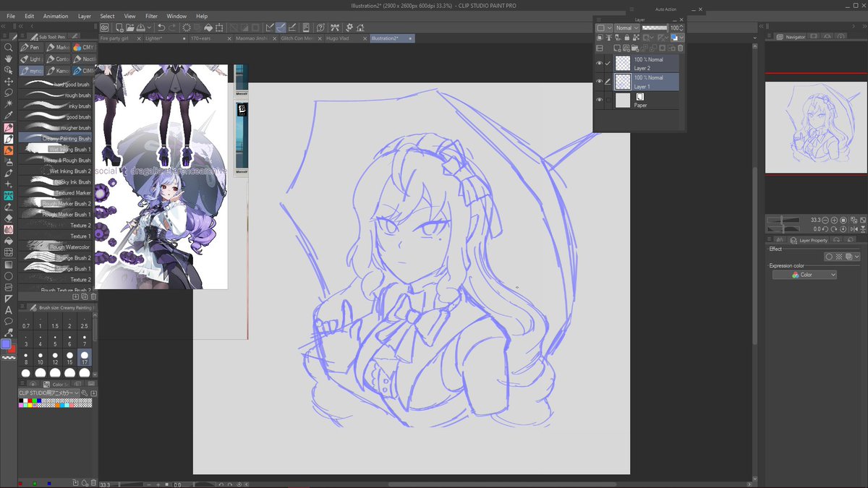Click zoom in button in Navigator panel

[x=834, y=220]
